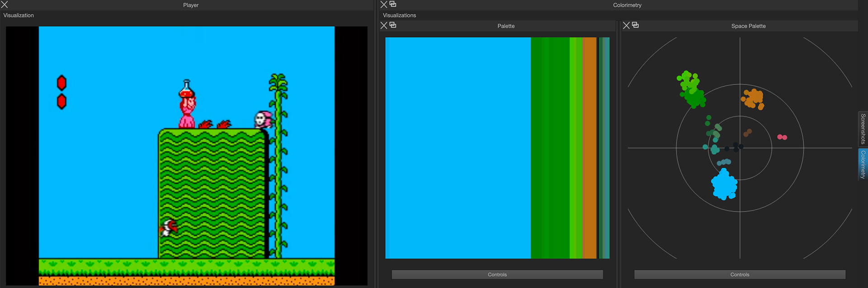Click the orange-brown palette band

click(x=590, y=148)
